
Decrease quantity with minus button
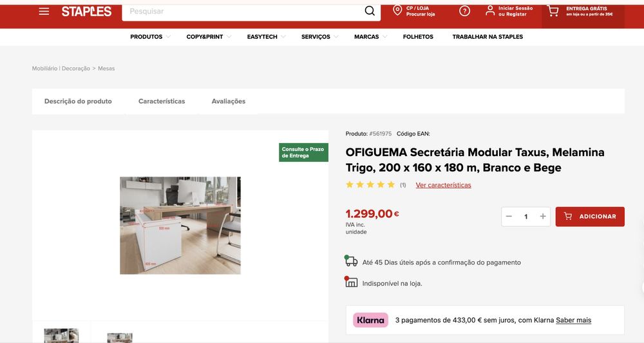(x=509, y=217)
